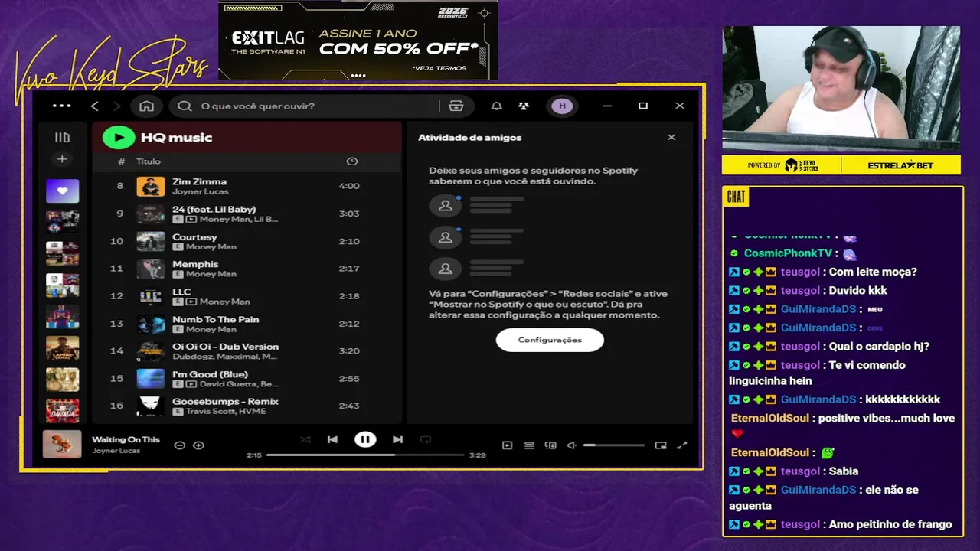
Task: Open the Liked Songs heart tile
Action: pyautogui.click(x=62, y=191)
